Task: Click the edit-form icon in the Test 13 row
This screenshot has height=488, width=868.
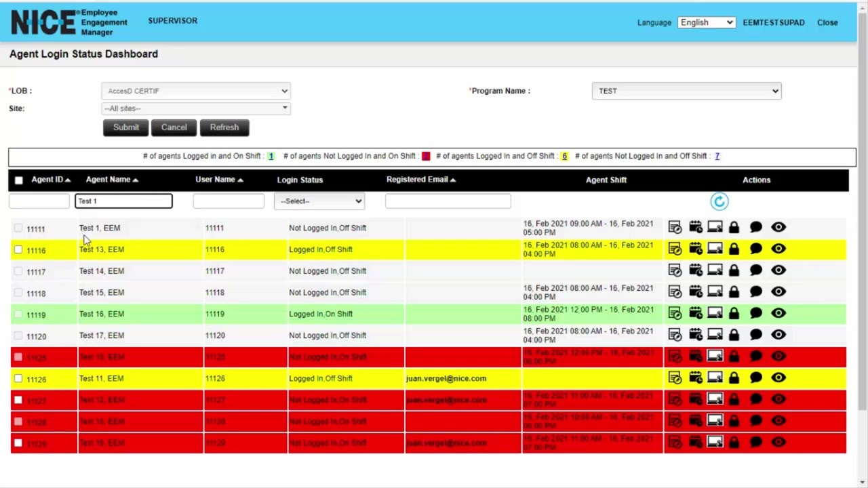Action: pos(675,249)
